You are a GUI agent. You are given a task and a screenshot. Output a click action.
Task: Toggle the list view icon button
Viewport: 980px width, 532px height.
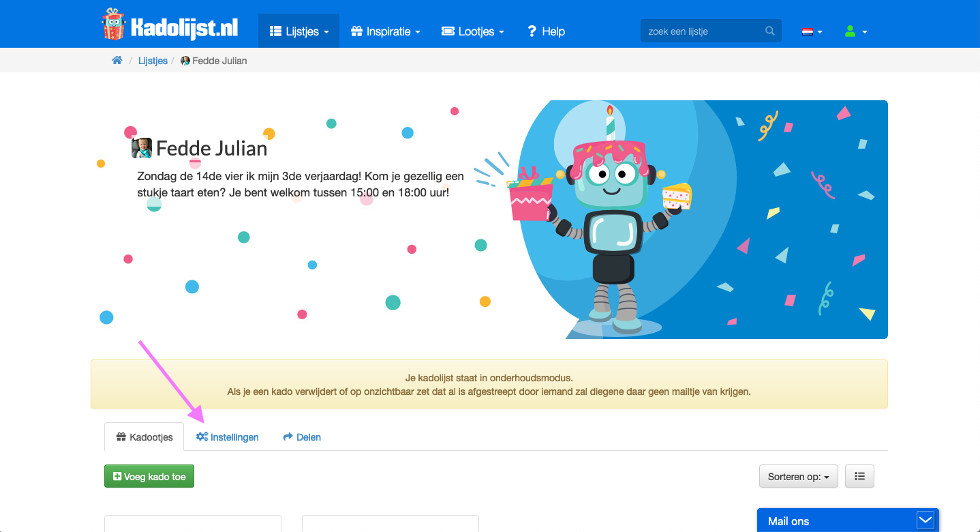(x=859, y=477)
